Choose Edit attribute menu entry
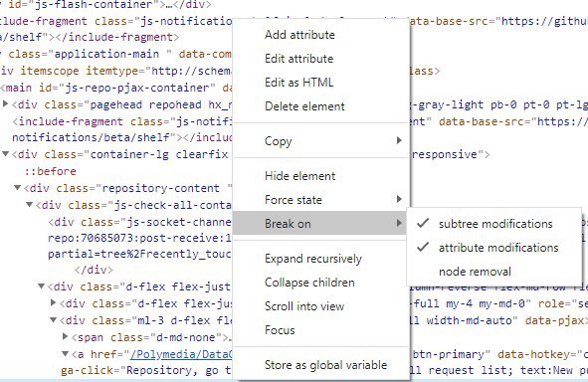The height and width of the screenshot is (382, 588). (298, 59)
